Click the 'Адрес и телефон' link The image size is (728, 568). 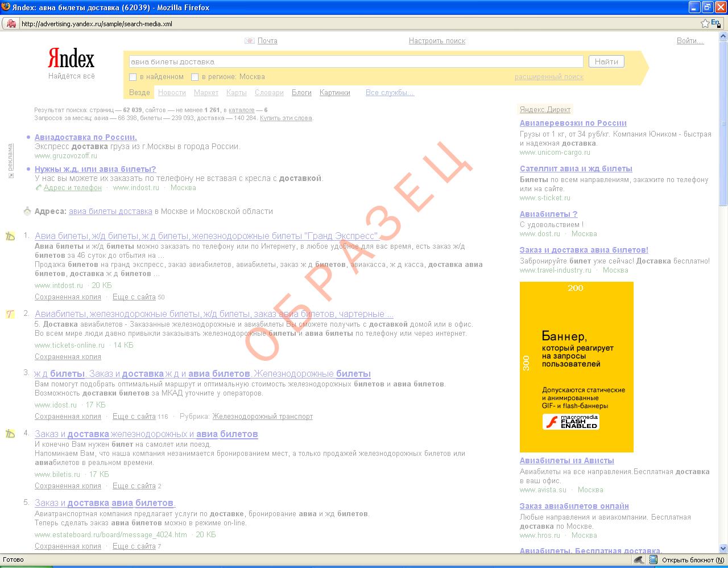pos(73,187)
